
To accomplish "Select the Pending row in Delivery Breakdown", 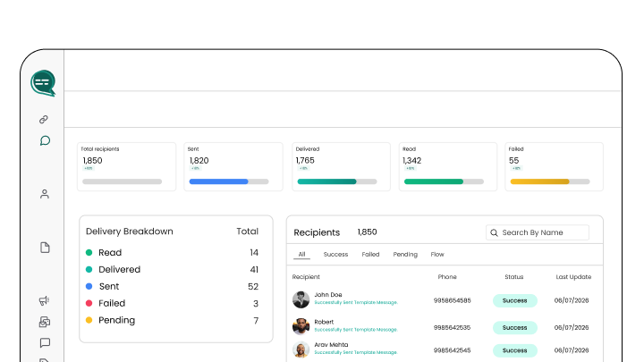I will (x=172, y=320).
